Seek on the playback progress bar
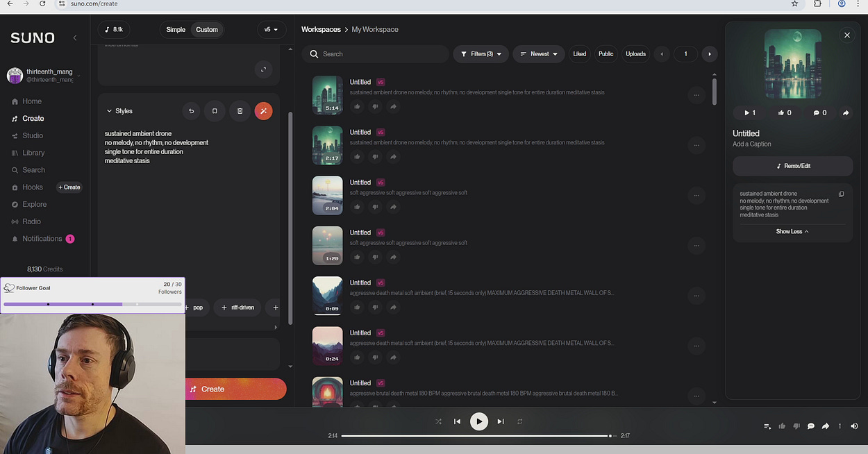Viewport: 868px width, 454px height. tap(479, 436)
